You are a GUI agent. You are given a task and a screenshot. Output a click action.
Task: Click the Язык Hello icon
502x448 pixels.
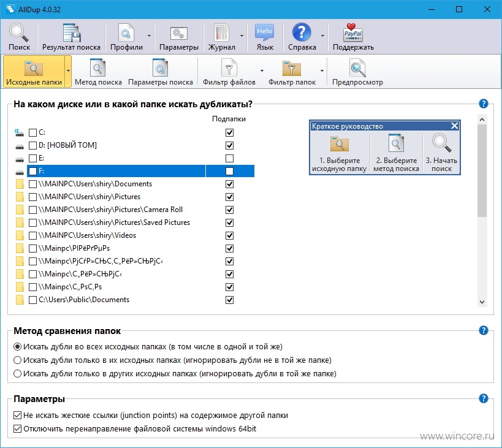point(265,32)
